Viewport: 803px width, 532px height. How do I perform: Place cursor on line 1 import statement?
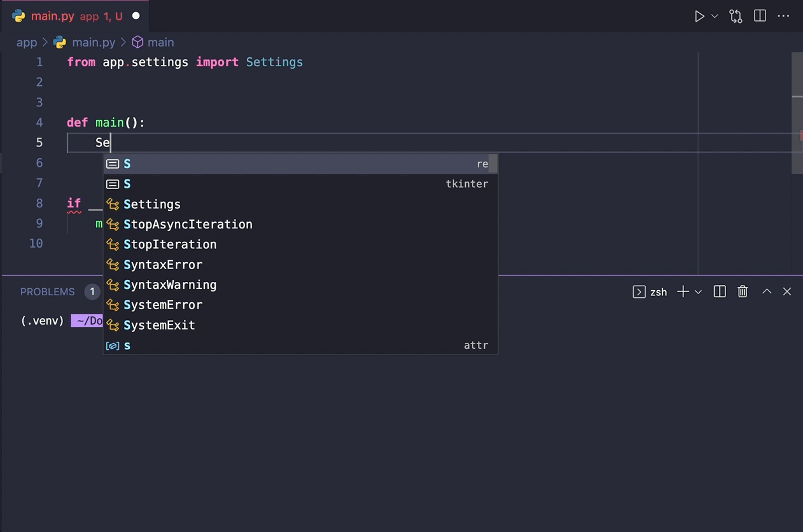[x=185, y=62]
